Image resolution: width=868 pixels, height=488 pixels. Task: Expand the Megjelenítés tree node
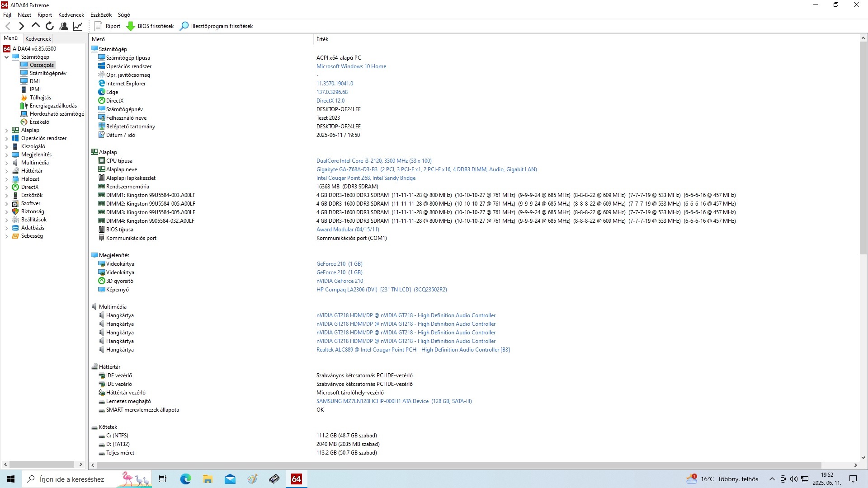[6, 155]
